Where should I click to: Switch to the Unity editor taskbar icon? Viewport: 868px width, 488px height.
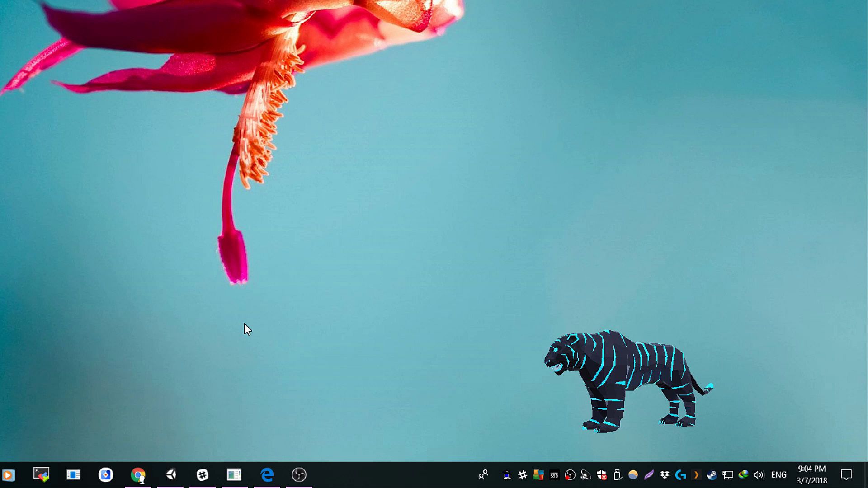click(x=171, y=475)
